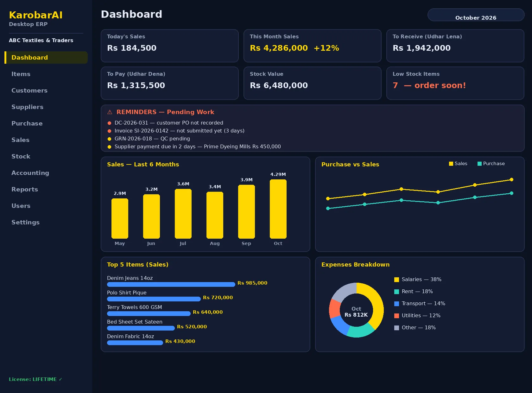Select the GRN-2026-018 QC pending reminder
Screen dimensions: 532x393
pyautogui.click(x=149, y=139)
